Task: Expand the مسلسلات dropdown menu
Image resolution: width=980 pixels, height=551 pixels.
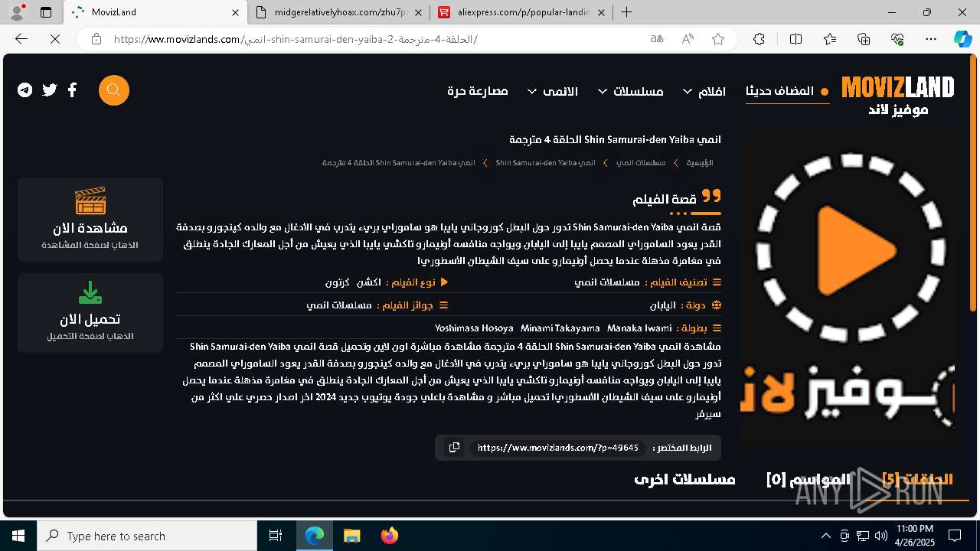Action: pyautogui.click(x=630, y=91)
